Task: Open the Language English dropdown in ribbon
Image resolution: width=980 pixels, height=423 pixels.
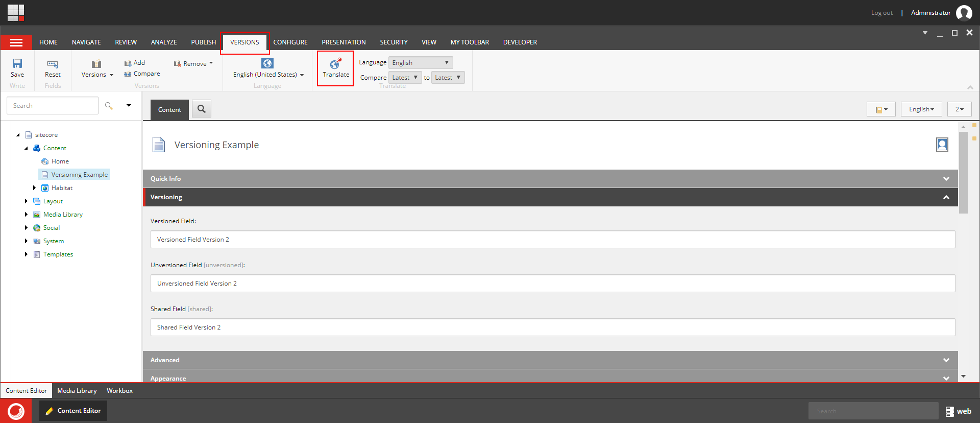Action: (421, 62)
